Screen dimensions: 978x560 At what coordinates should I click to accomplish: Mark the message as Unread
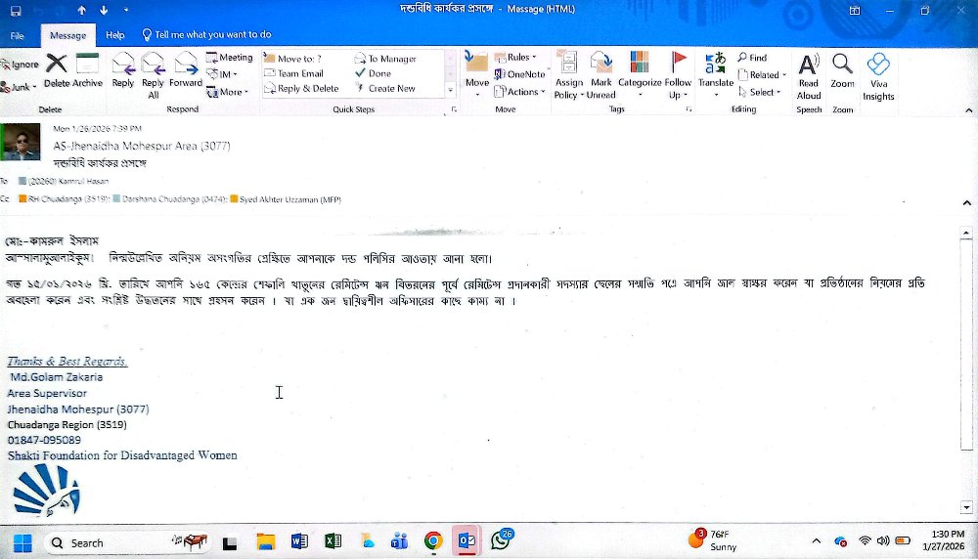coord(600,74)
